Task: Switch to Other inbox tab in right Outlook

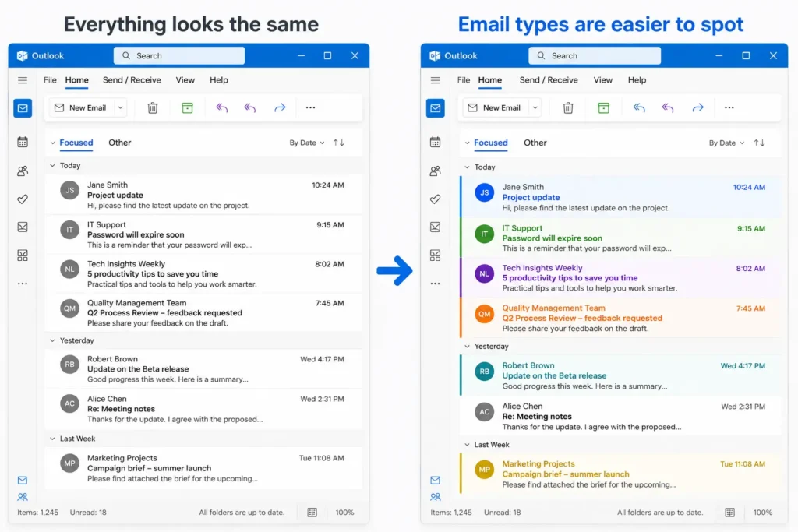Action: [x=535, y=143]
